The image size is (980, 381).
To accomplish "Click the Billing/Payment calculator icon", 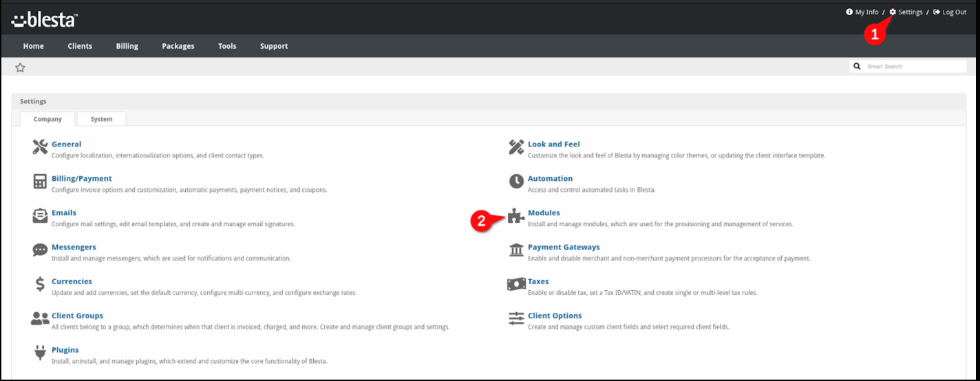I will click(x=40, y=182).
